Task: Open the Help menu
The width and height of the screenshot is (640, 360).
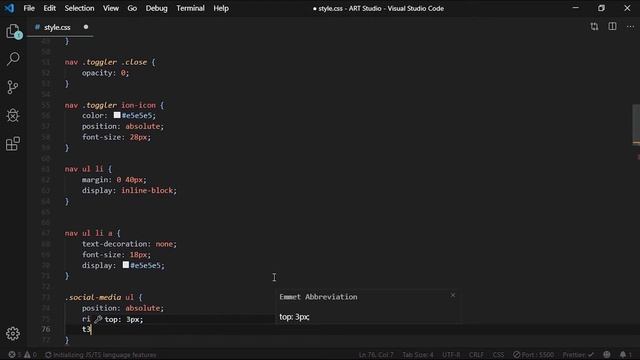Action: 221,8
